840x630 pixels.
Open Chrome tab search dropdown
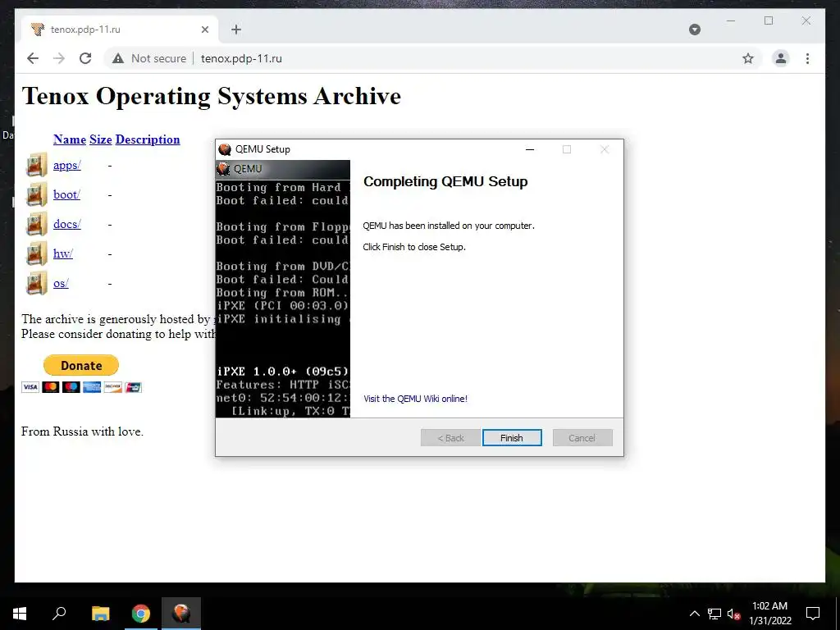coord(694,30)
